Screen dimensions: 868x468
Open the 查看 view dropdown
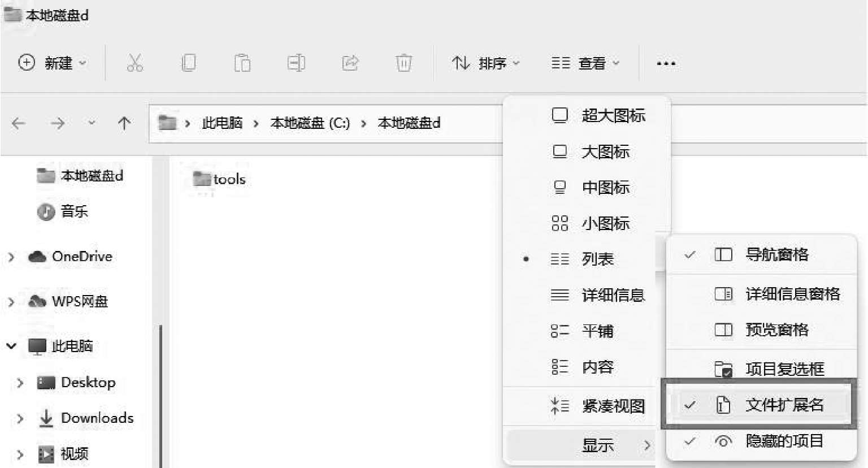(585, 63)
